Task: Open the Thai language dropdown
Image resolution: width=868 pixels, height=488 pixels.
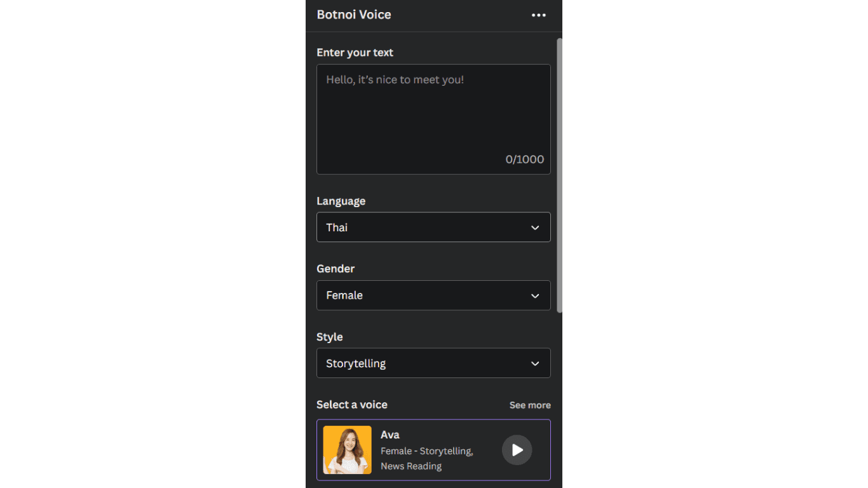Action: click(433, 227)
